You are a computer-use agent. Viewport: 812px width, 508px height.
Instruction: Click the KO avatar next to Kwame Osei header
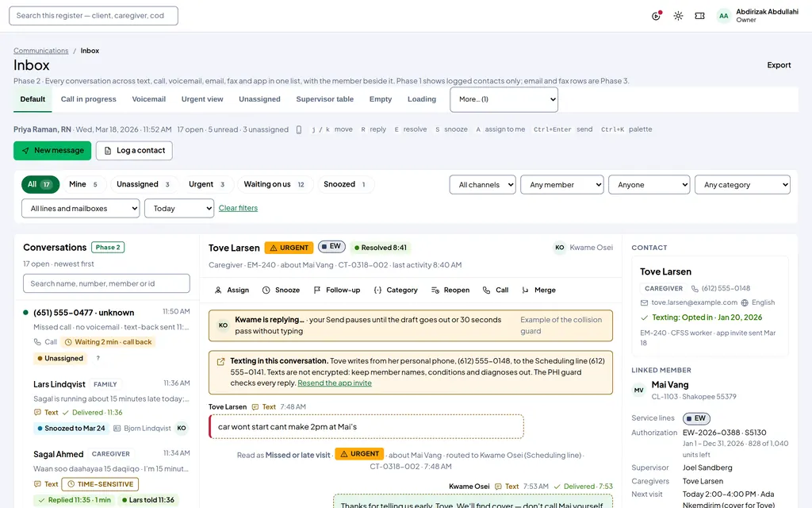pyautogui.click(x=560, y=248)
